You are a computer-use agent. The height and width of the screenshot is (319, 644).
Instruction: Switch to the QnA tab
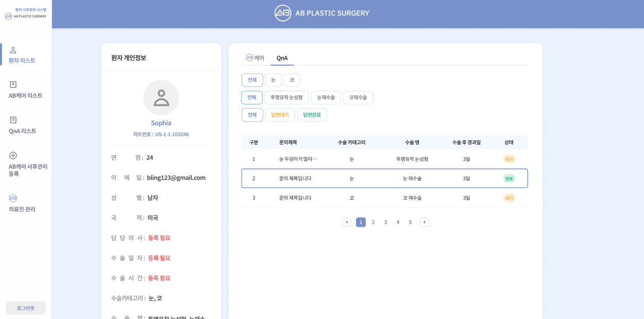click(x=282, y=58)
